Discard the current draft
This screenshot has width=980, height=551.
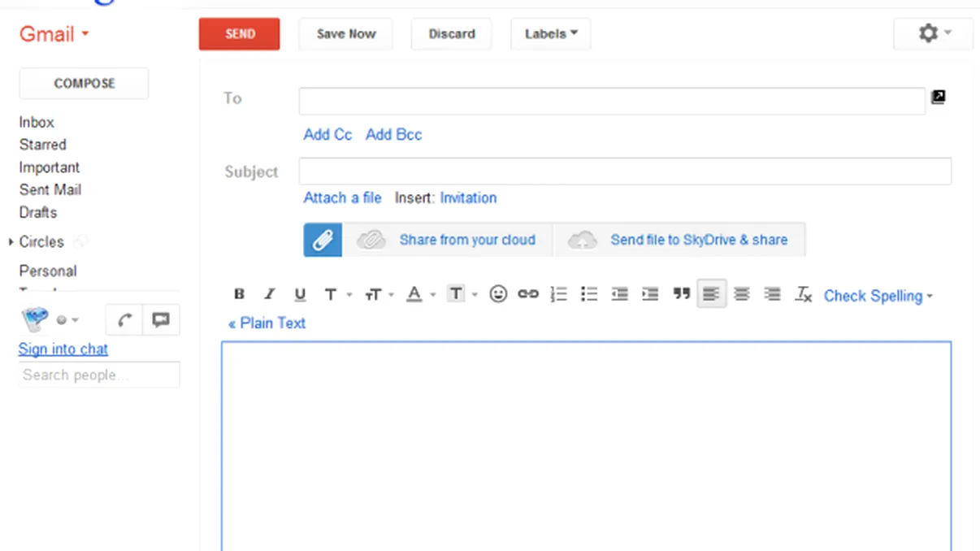452,34
